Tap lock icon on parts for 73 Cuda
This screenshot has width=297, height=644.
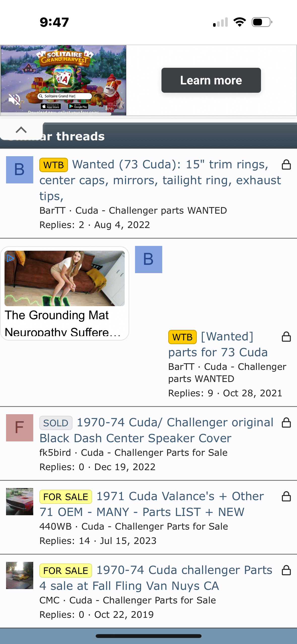[286, 337]
